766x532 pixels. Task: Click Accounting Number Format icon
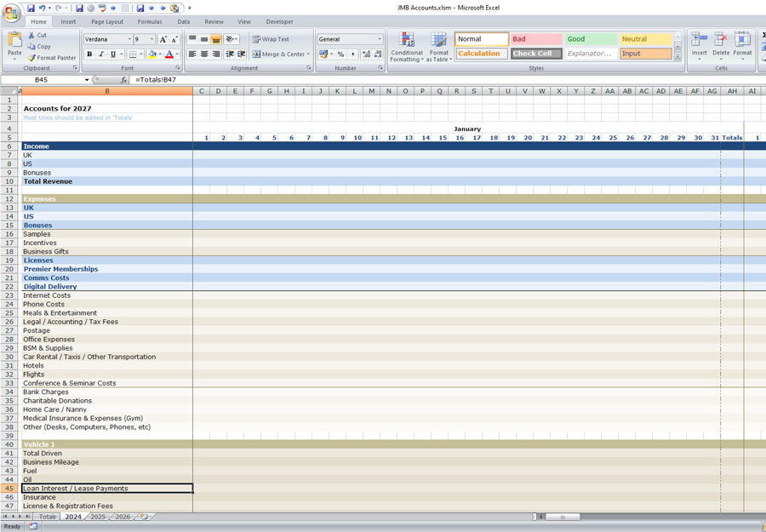coord(323,54)
